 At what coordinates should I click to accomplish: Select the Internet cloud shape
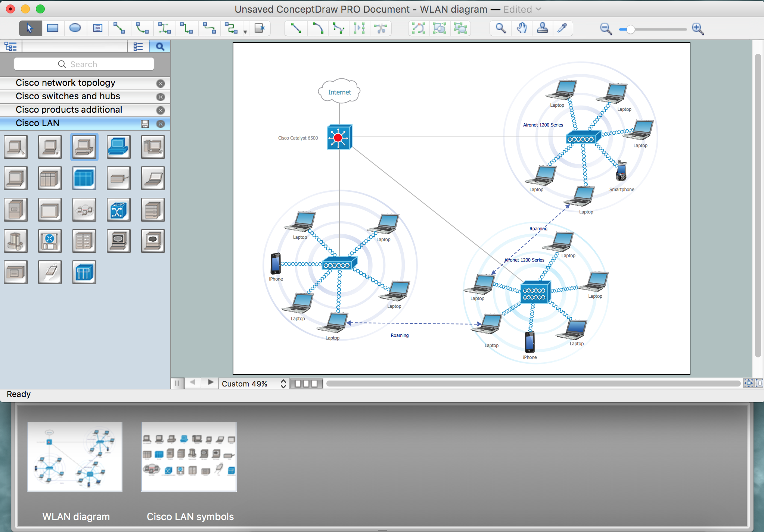339,91
